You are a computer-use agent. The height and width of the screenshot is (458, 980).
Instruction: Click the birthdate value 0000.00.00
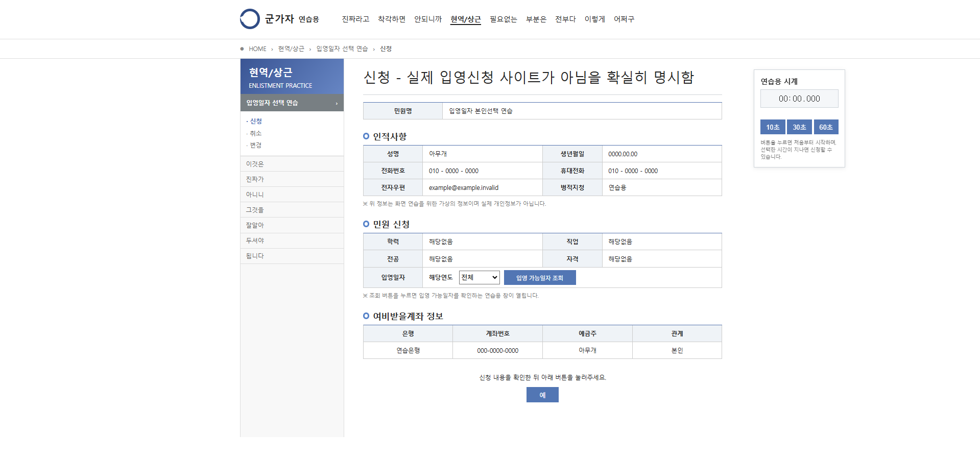[x=623, y=154]
